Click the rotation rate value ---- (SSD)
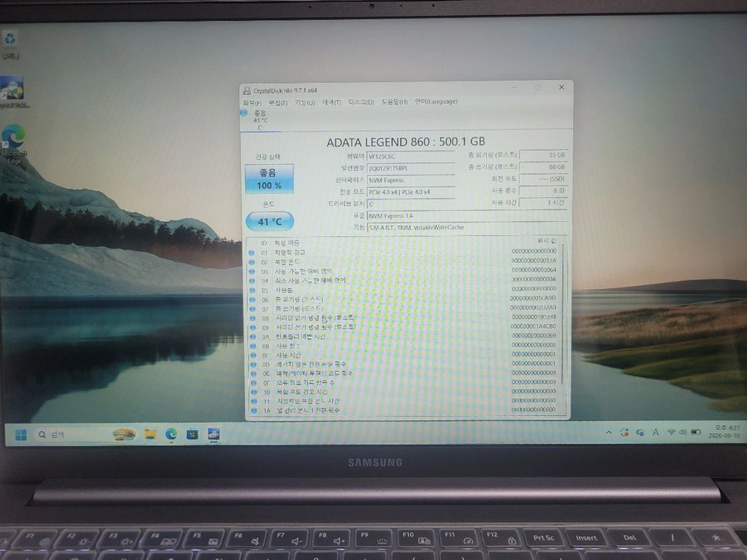Screen dimensions: 747x560 point(543,178)
